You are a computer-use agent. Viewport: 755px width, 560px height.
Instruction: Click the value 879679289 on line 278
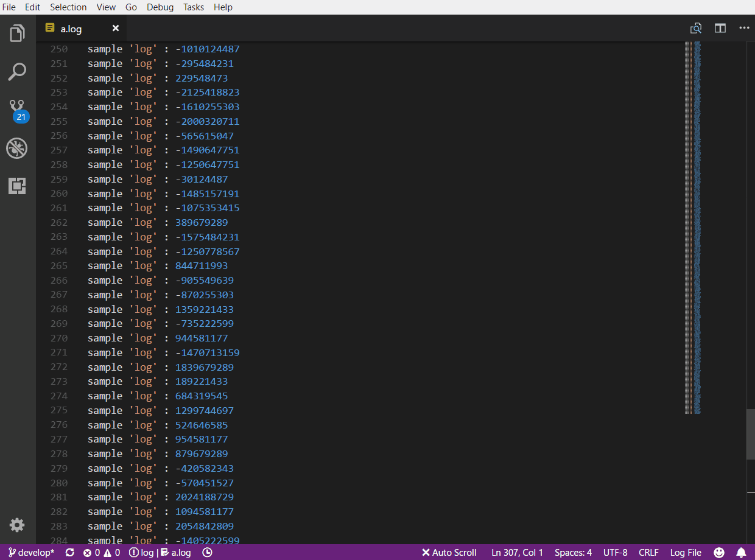202,454
